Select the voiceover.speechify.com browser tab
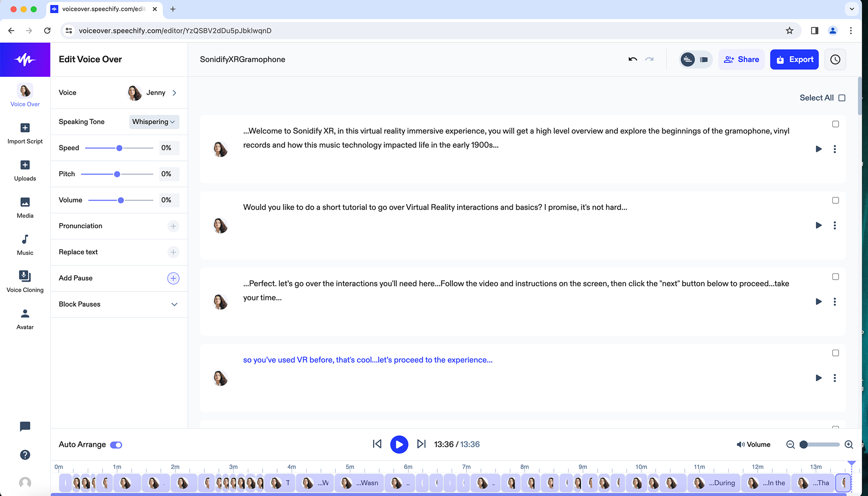The image size is (868, 496). coord(104,9)
